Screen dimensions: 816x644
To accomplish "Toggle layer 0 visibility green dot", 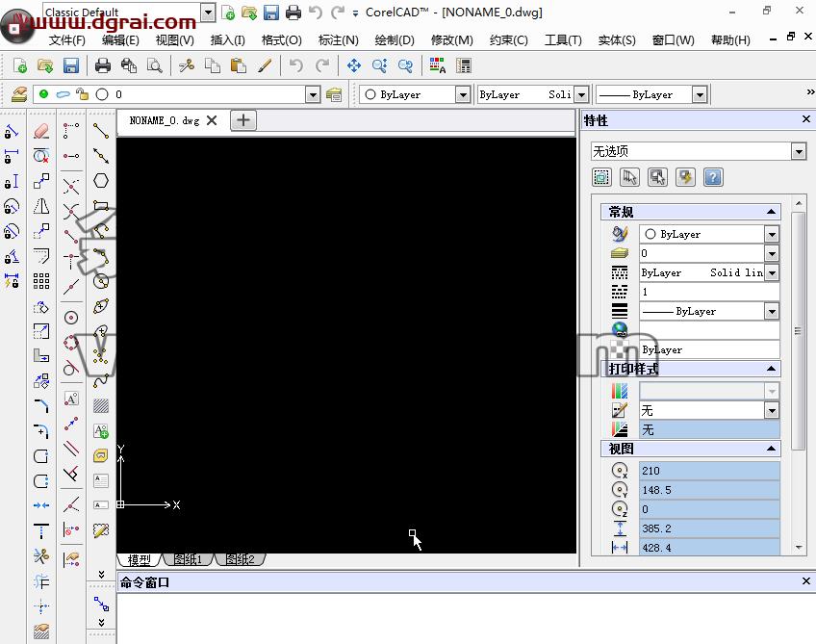I will 43,93.
